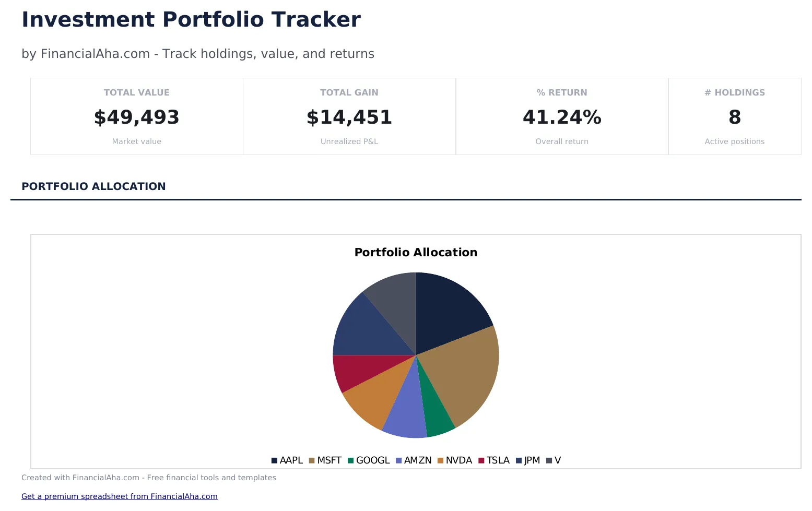
Task: Select the TSLA legend marker
Action: 480,460
